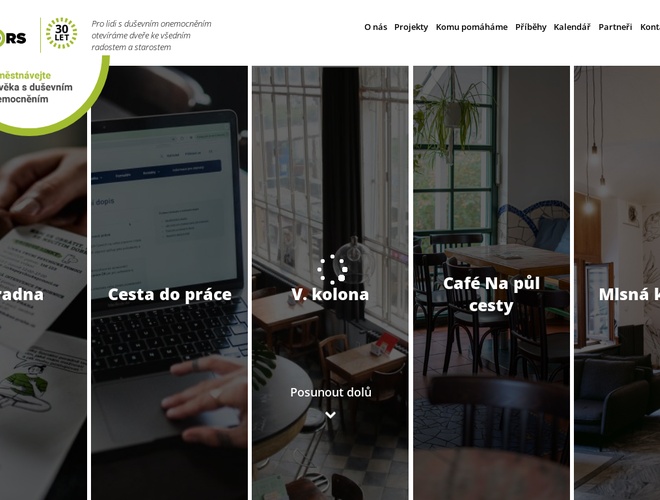660x500 pixels.
Task: Go to Komu pomáháme page
Action: coord(471,27)
